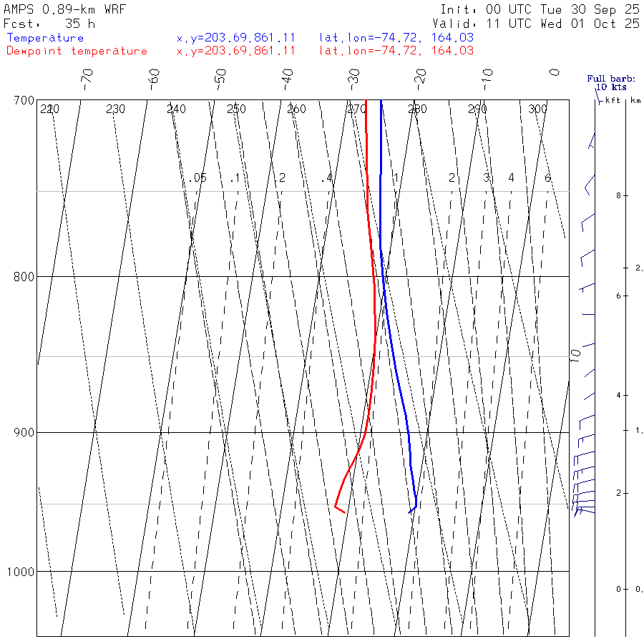The width and height of the screenshot is (644, 644).
Task: Click the 700 pressure level label
Action: click(24, 101)
